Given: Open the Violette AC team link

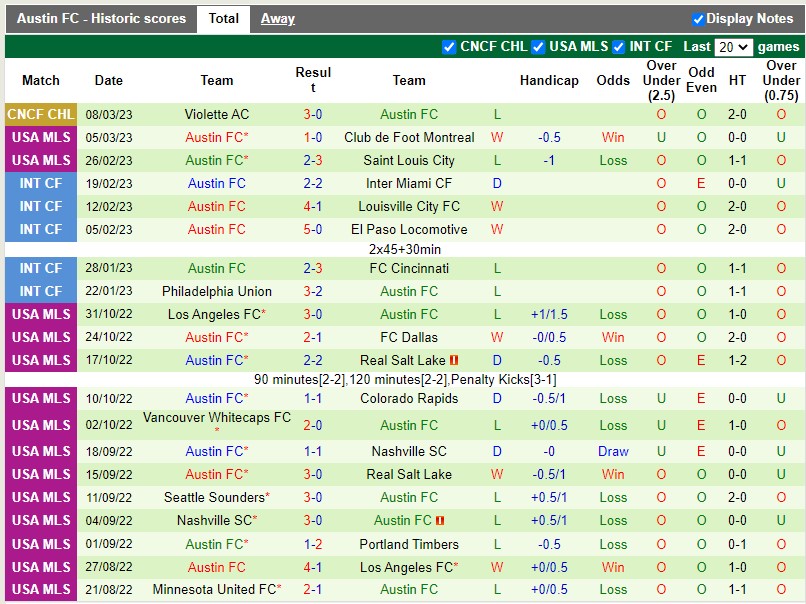Looking at the screenshot, I should tap(216, 114).
